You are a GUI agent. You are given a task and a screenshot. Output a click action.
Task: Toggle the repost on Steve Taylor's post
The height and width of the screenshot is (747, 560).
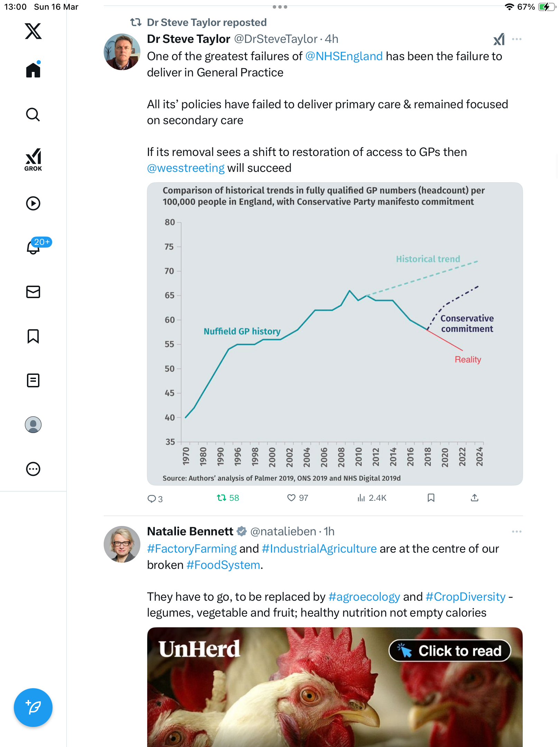(x=228, y=498)
